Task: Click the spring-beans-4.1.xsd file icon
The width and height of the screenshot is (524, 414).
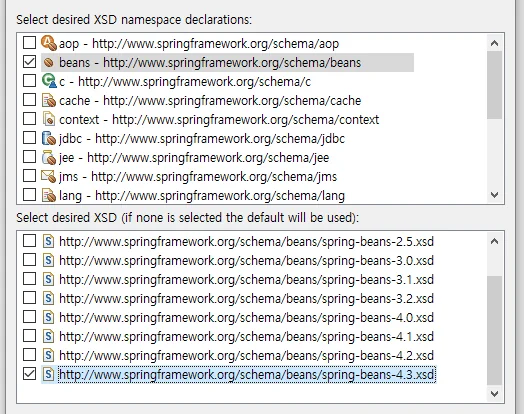Action: (48, 336)
